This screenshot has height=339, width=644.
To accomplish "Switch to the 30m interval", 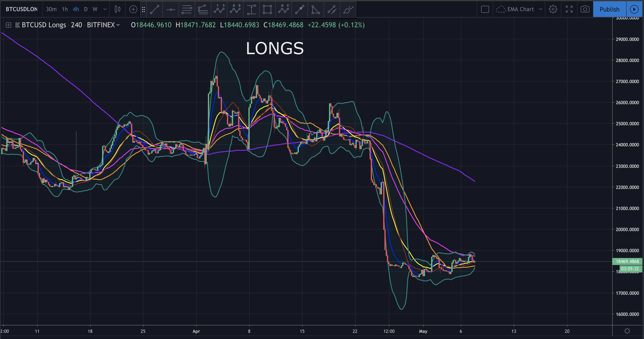I will pos(51,9).
